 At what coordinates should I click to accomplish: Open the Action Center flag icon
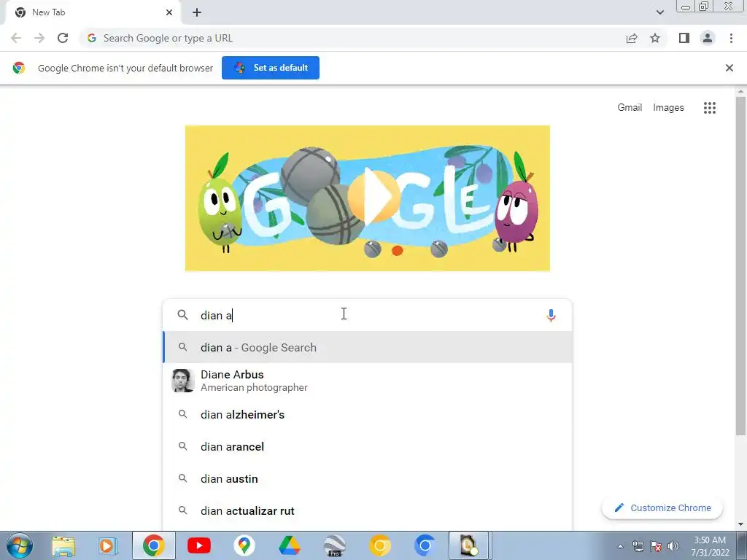pyautogui.click(x=656, y=546)
